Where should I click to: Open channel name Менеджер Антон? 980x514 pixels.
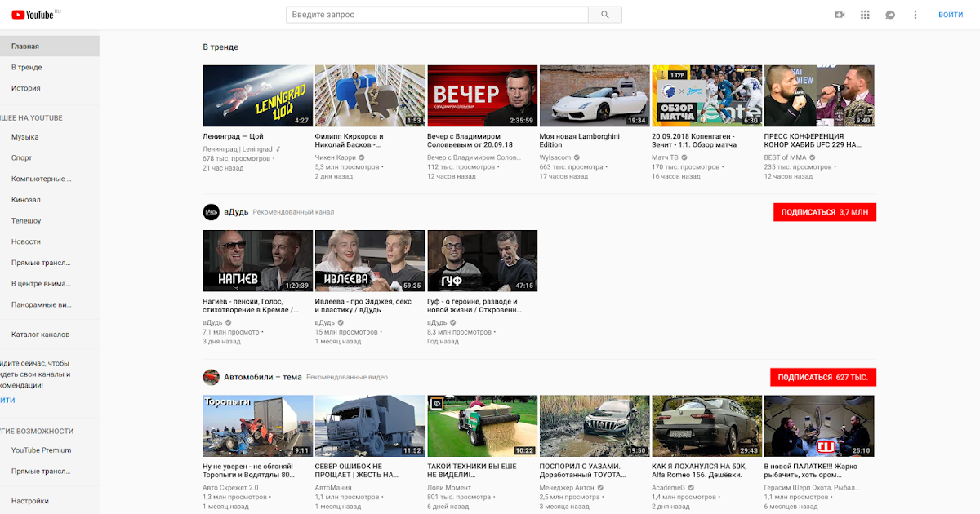point(567,487)
